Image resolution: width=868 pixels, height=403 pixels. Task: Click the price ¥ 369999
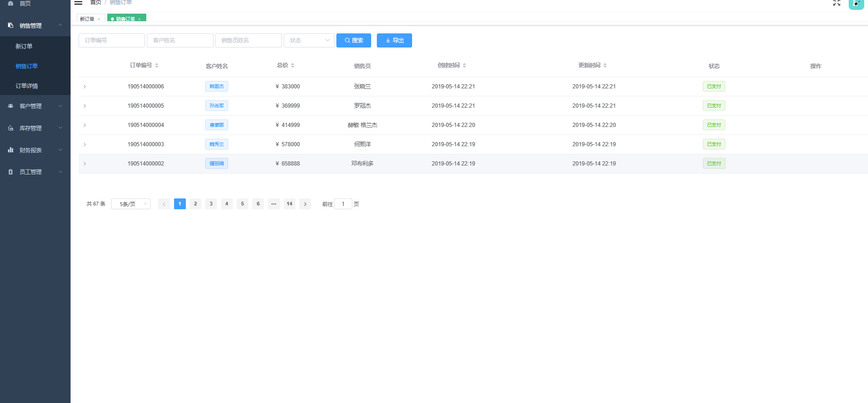(x=287, y=106)
